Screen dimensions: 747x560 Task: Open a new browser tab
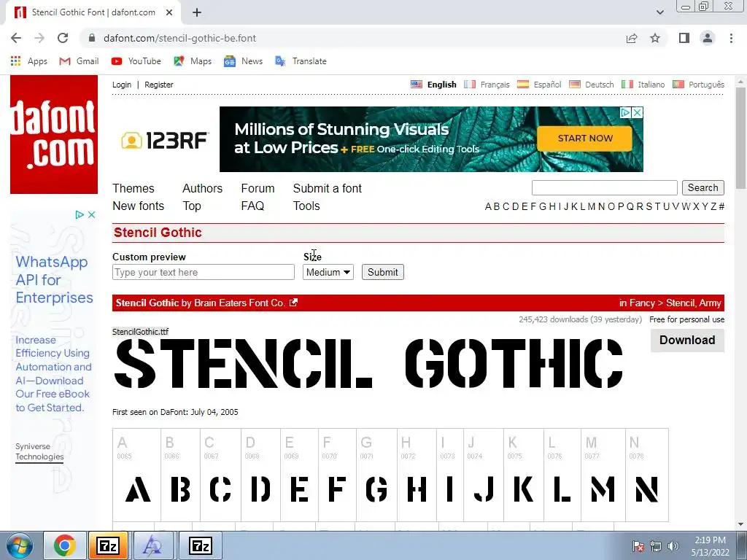tap(197, 12)
